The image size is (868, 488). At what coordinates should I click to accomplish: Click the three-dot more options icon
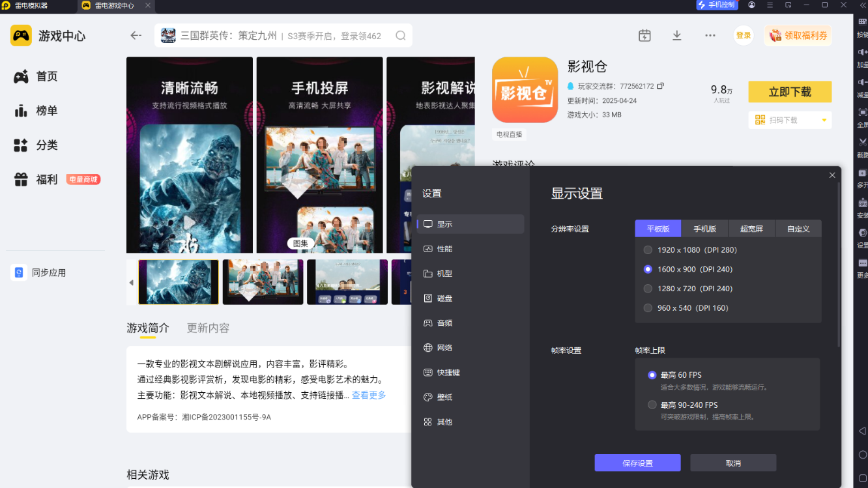click(x=710, y=35)
